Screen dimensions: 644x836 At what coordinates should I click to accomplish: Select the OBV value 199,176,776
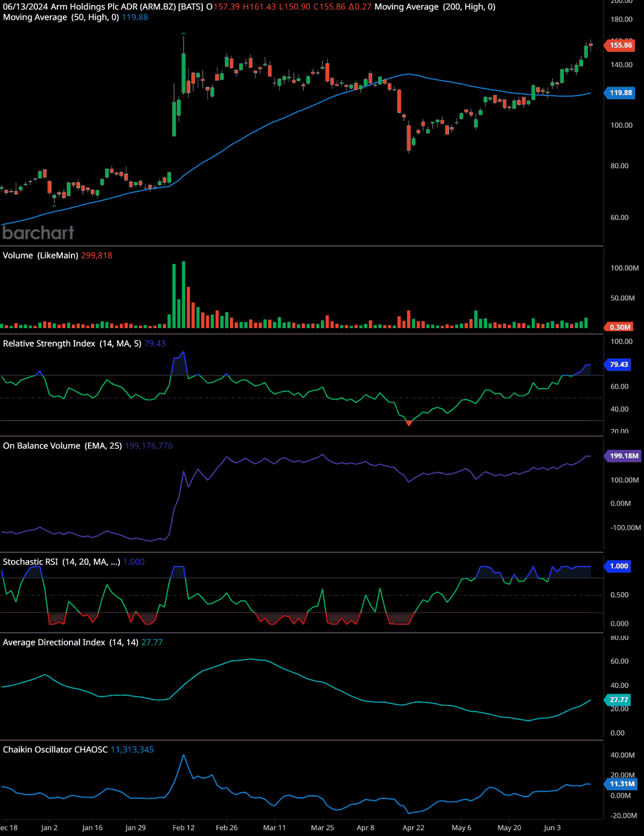148,445
